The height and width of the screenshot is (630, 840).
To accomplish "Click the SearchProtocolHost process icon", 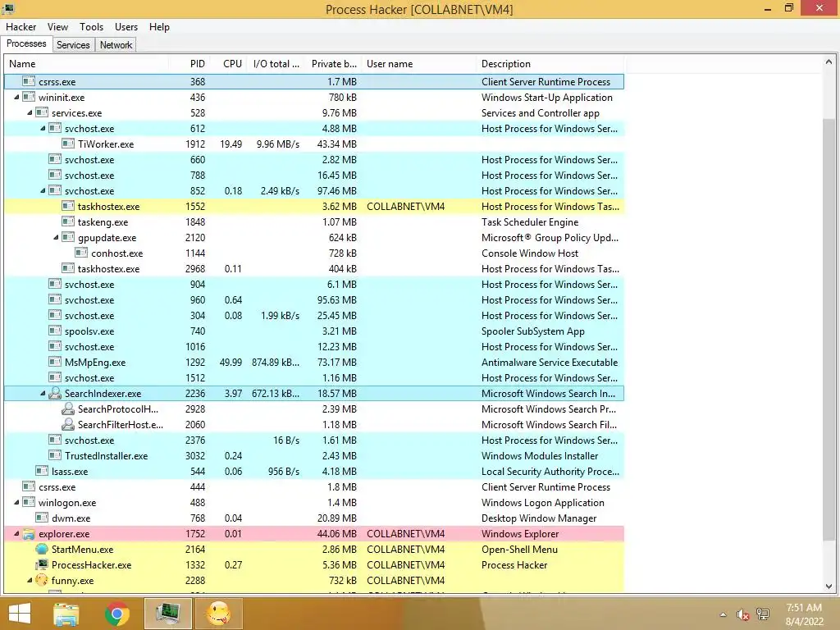I will point(68,409).
